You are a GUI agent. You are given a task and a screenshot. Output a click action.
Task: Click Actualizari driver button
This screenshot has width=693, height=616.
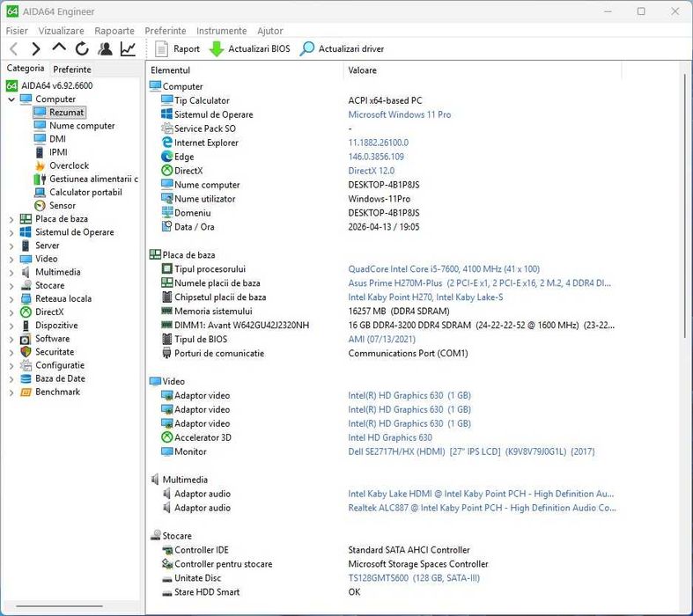coord(342,48)
